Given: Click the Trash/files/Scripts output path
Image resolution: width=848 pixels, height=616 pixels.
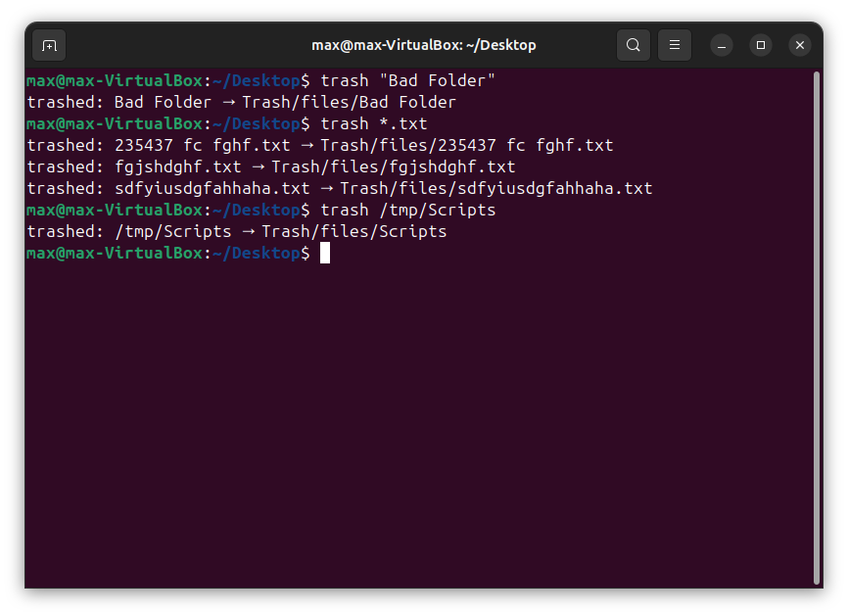Looking at the screenshot, I should coord(353,231).
